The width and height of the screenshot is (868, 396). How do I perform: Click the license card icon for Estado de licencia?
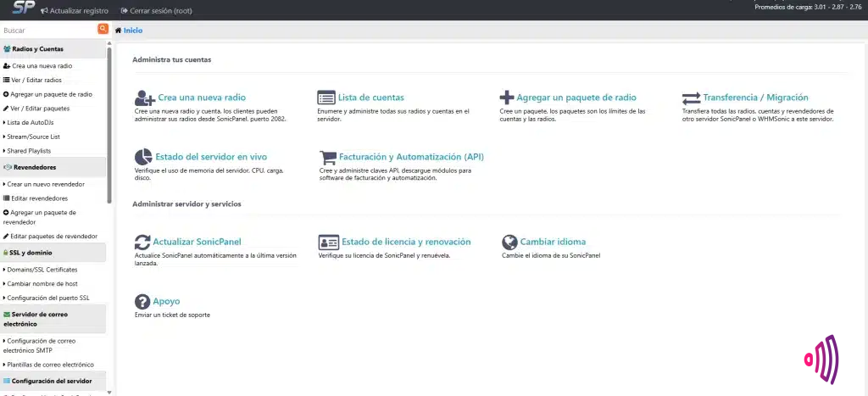click(x=327, y=242)
